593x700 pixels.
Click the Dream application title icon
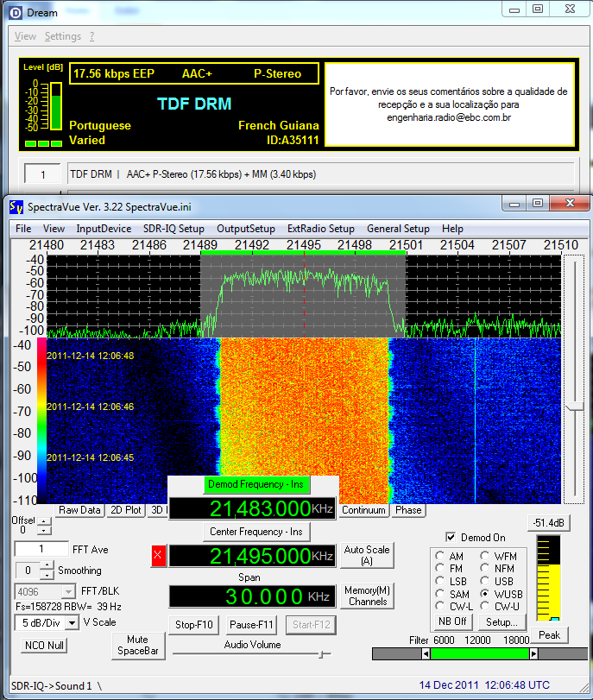[16, 13]
